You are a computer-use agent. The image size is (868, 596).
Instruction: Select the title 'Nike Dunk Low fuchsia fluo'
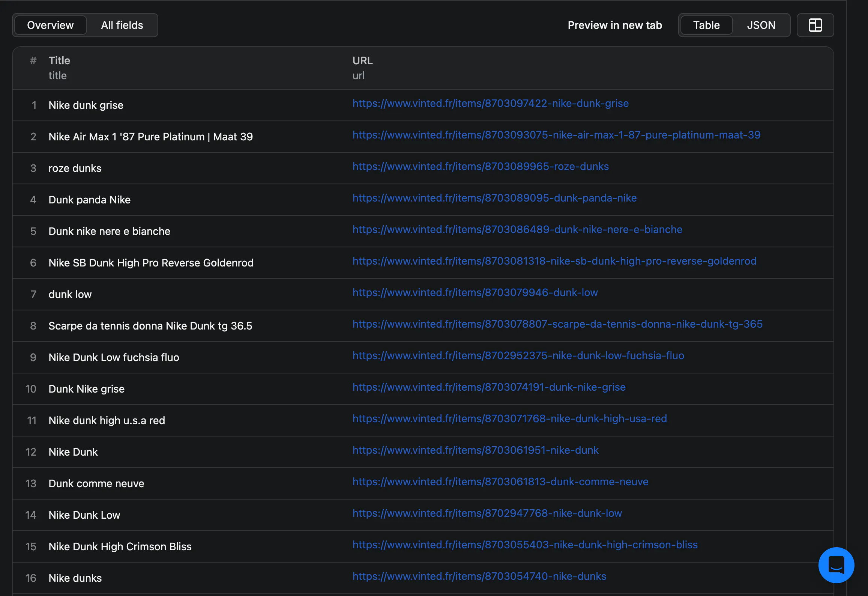pyautogui.click(x=114, y=357)
